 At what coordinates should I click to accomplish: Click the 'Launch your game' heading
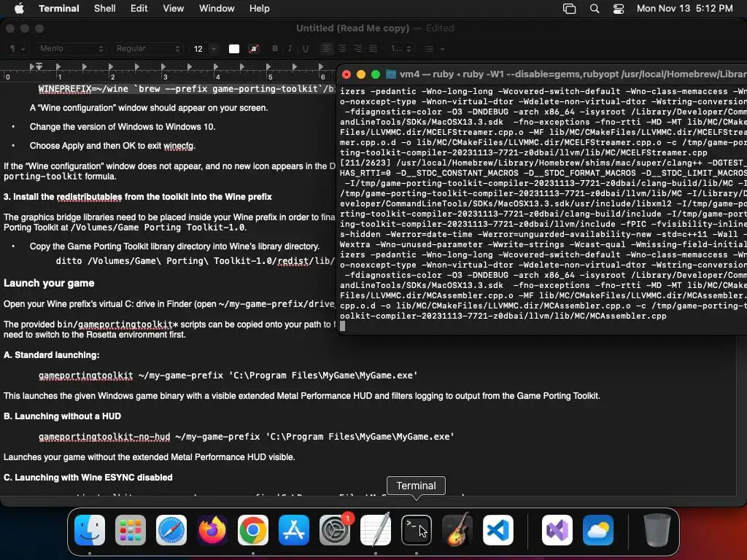(49, 284)
